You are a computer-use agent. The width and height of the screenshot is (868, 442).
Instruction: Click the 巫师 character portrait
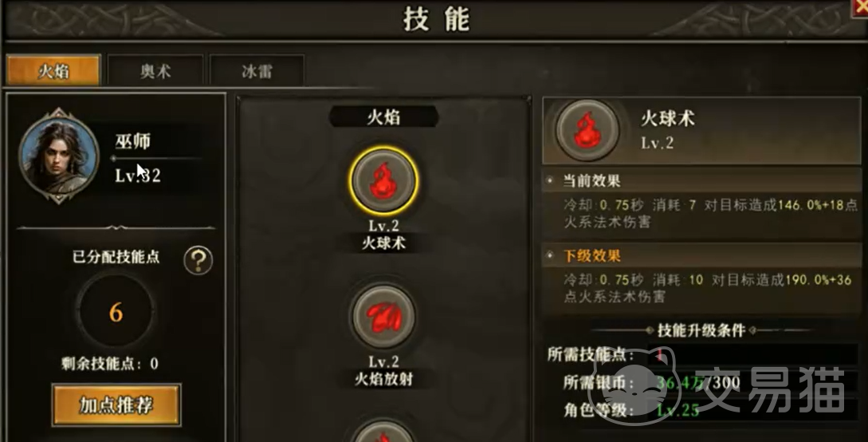[59, 156]
